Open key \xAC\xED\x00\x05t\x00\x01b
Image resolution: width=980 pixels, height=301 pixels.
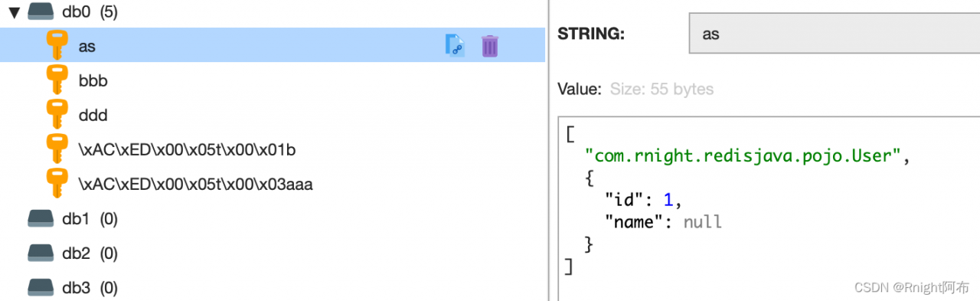click(x=187, y=150)
